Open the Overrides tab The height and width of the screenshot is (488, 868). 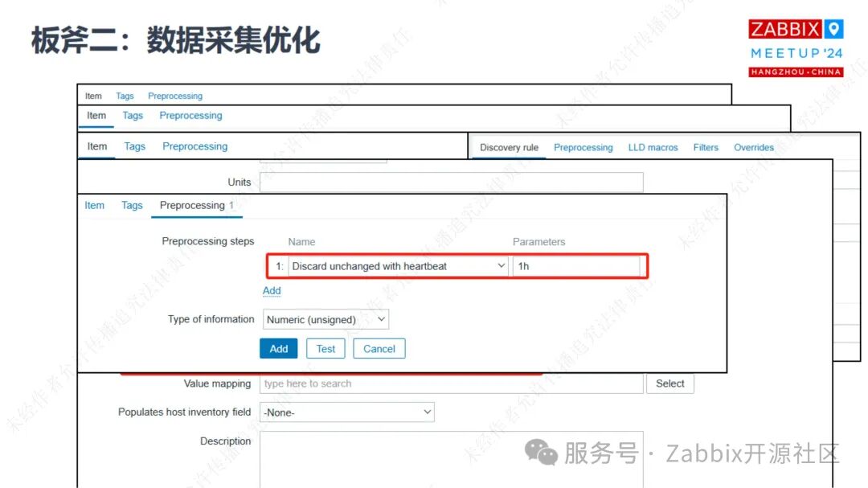[x=753, y=147]
